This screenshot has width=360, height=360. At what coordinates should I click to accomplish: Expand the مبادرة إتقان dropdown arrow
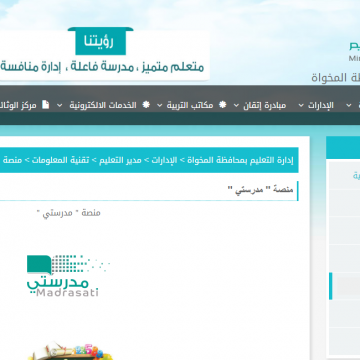coord(236,105)
